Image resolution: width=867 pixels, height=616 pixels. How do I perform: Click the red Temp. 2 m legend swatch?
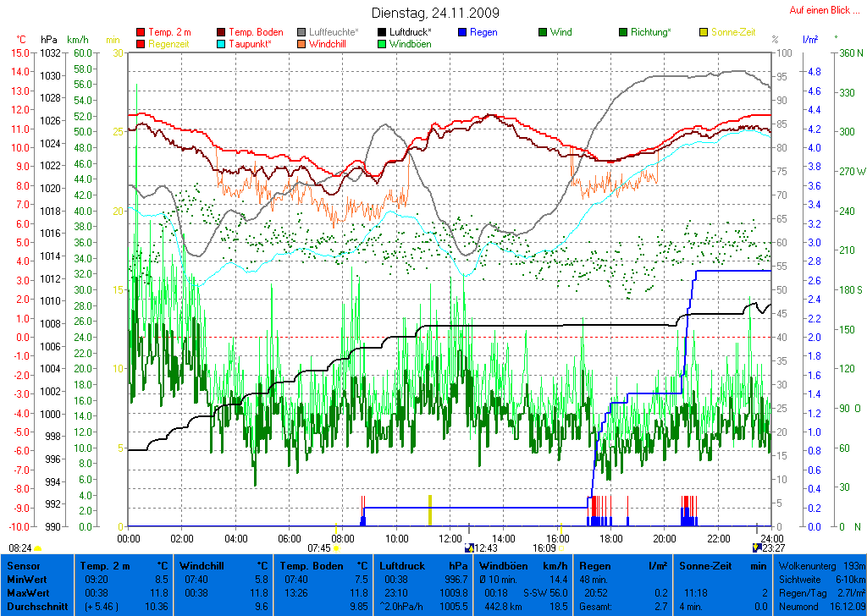pos(141,32)
